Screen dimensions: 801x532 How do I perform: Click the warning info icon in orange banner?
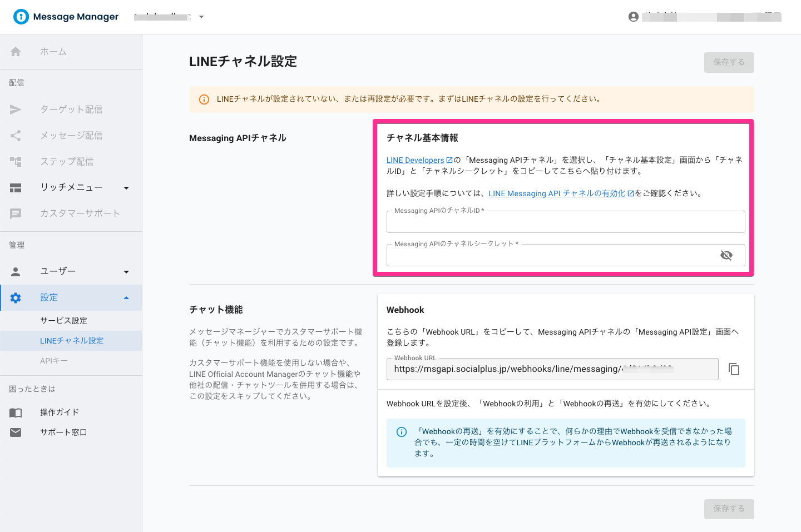(x=204, y=100)
